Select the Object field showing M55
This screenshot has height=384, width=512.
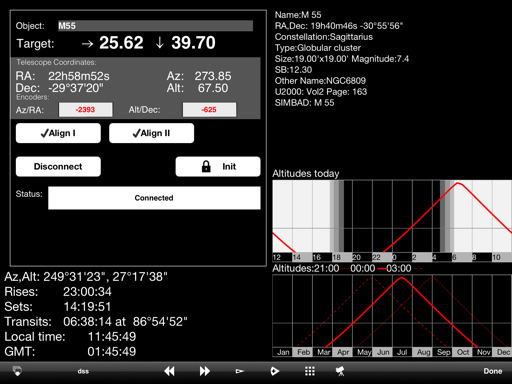(x=155, y=26)
